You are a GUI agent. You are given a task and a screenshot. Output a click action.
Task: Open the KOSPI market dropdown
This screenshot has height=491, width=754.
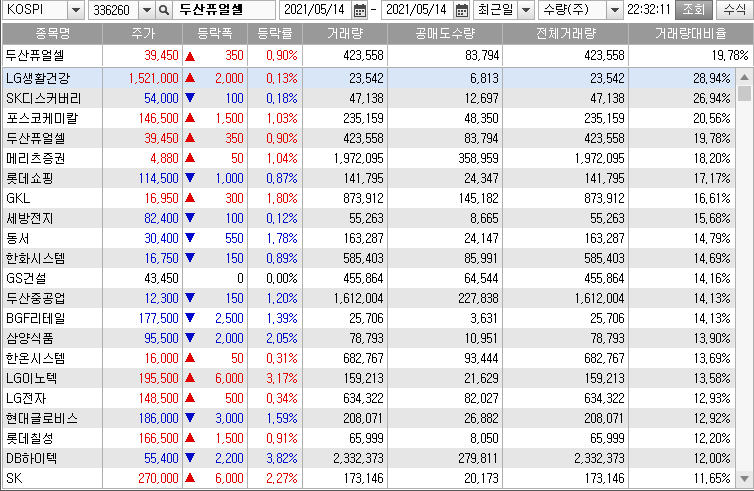75,10
